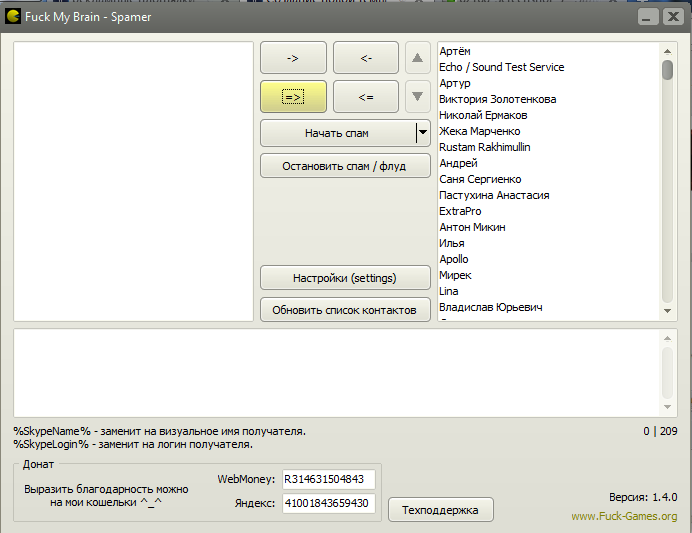692x533 pixels.
Task: Click inside the message text area
Action: point(338,373)
